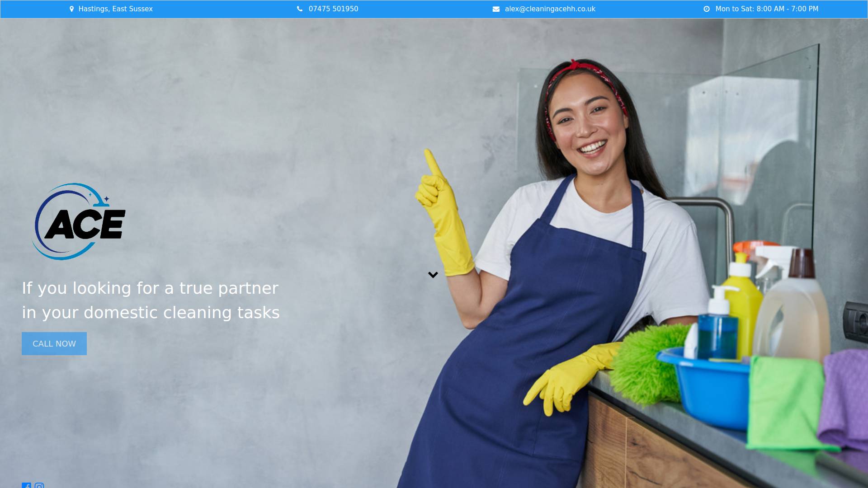Click the map pin location icon
The width and height of the screenshot is (868, 488).
71,9
